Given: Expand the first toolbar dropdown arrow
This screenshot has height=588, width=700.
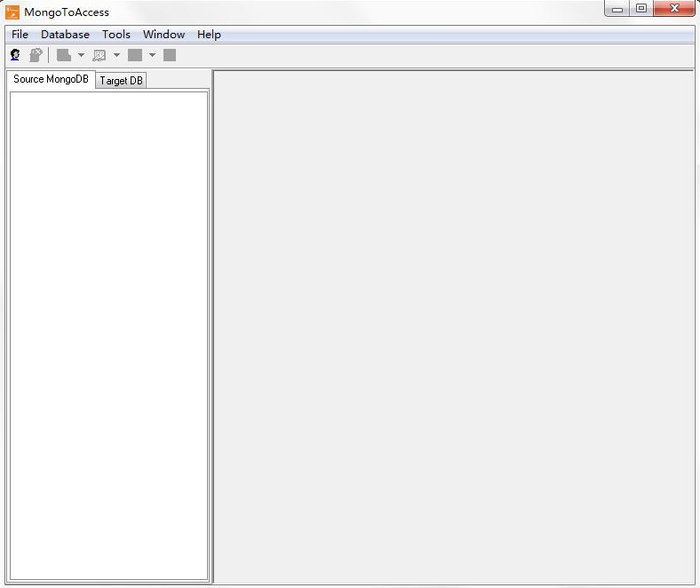Looking at the screenshot, I should [81, 55].
